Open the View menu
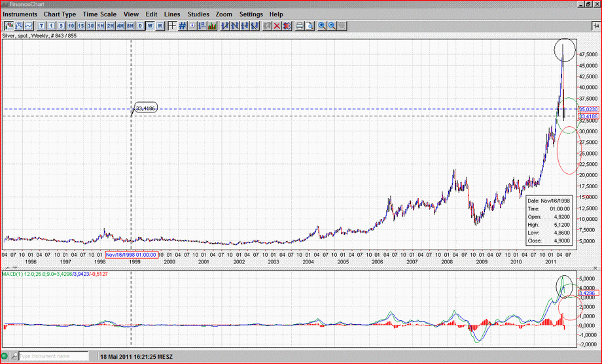602x364 pixels. tap(131, 14)
